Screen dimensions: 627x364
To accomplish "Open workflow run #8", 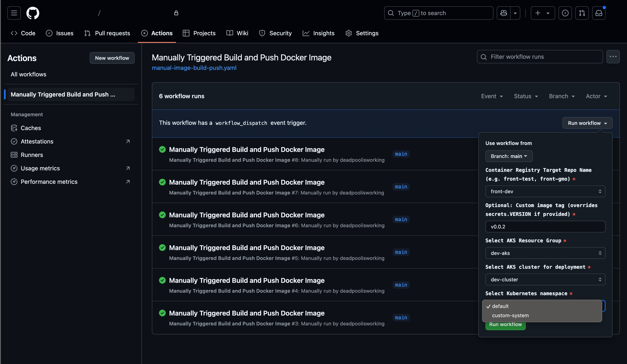I will coord(247,149).
